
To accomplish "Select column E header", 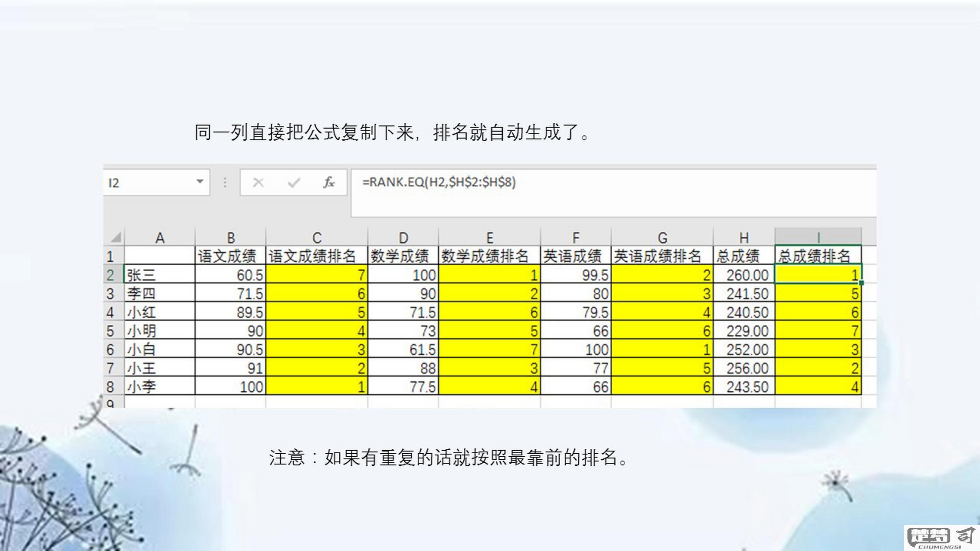I will [x=490, y=238].
